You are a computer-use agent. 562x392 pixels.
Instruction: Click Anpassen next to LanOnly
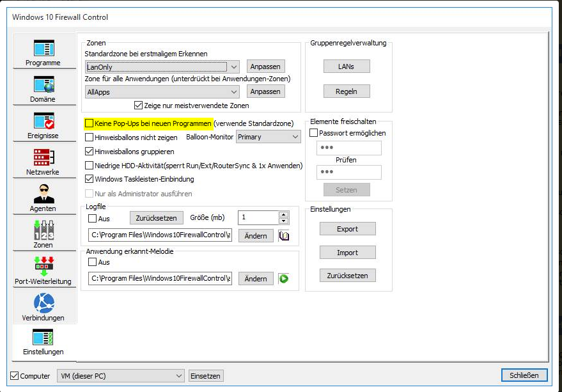tap(265, 67)
